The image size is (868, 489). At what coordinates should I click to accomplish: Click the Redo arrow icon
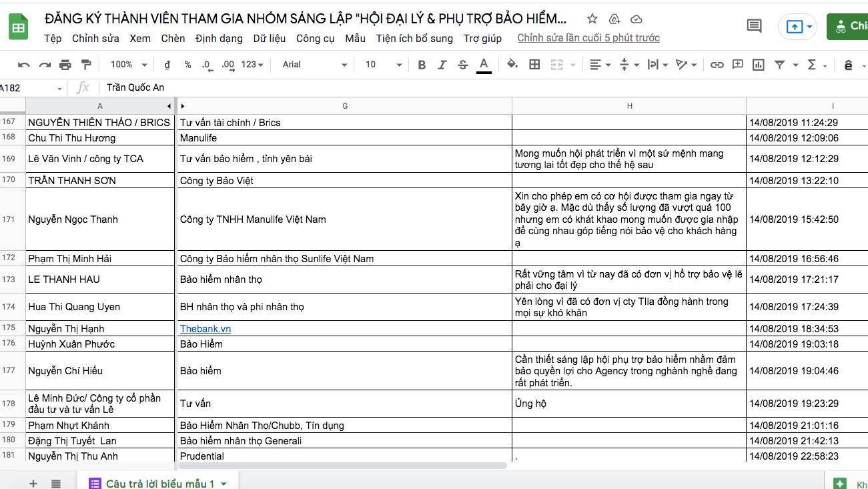(x=45, y=65)
